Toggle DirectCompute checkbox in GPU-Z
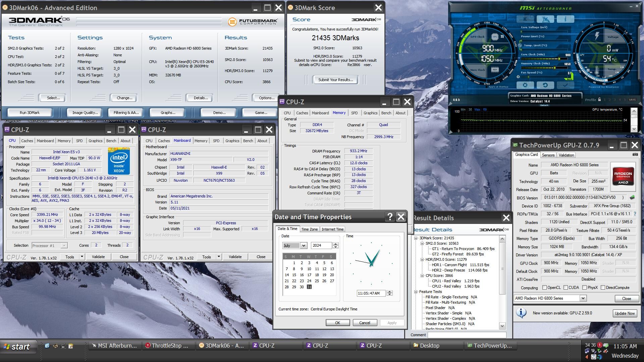The width and height of the screenshot is (644, 362). (x=603, y=288)
